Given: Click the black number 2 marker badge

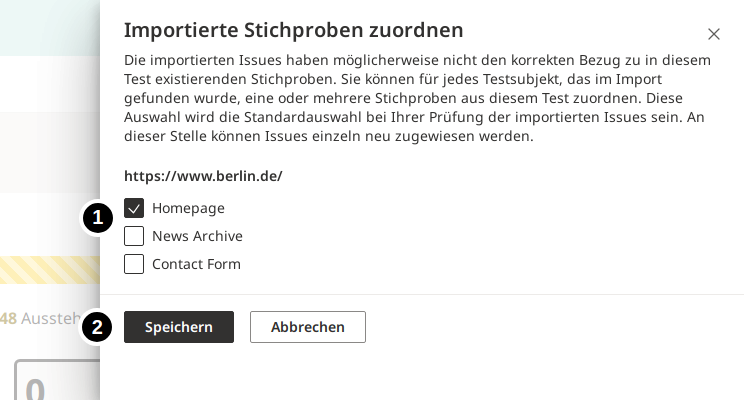Looking at the screenshot, I should (97, 327).
